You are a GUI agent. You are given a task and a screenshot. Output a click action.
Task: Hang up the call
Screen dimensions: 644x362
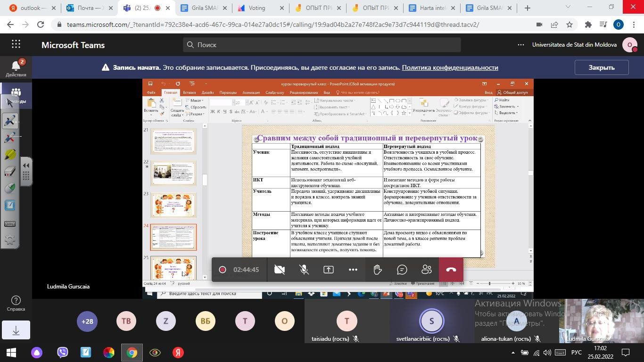(451, 270)
